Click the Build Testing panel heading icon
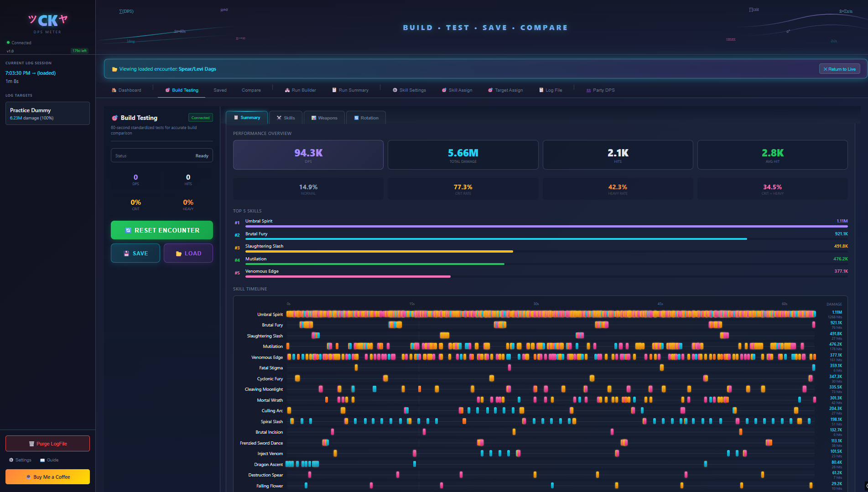This screenshot has width=868, height=492. (x=114, y=118)
